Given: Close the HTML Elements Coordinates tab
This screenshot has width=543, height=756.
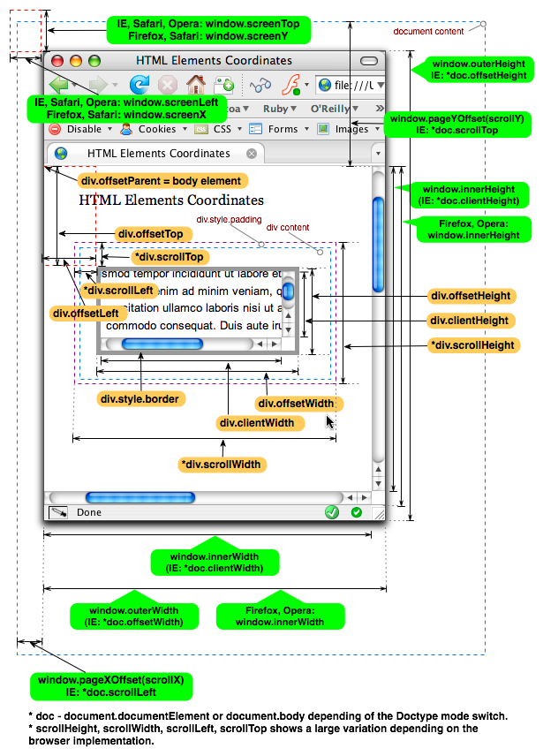Looking at the screenshot, I should point(252,154).
